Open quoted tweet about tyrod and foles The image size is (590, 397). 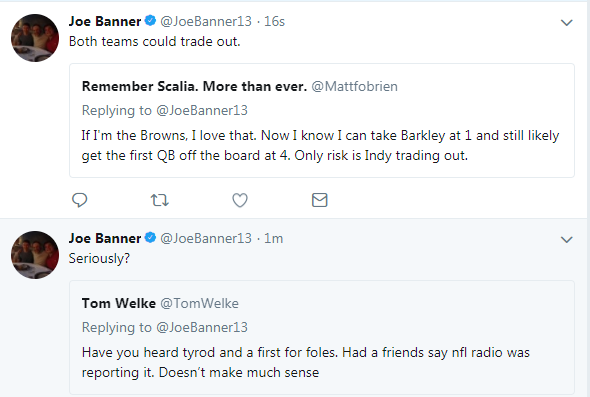[x=322, y=338]
